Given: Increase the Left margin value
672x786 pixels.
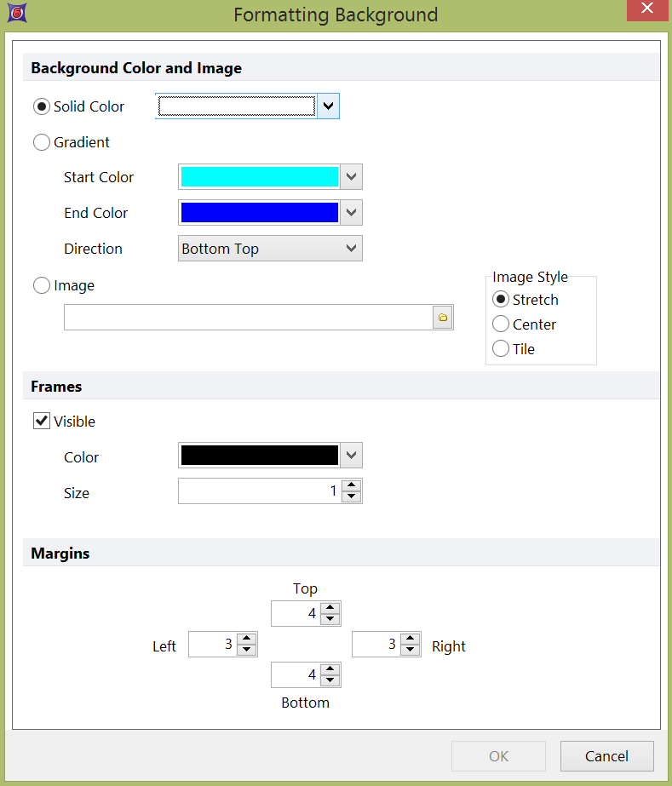Looking at the screenshot, I should click(x=247, y=639).
